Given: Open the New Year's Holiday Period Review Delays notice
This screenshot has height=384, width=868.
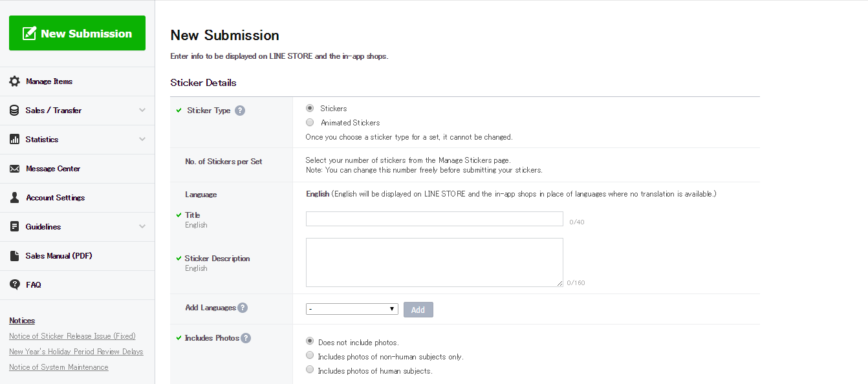Looking at the screenshot, I should (x=76, y=352).
